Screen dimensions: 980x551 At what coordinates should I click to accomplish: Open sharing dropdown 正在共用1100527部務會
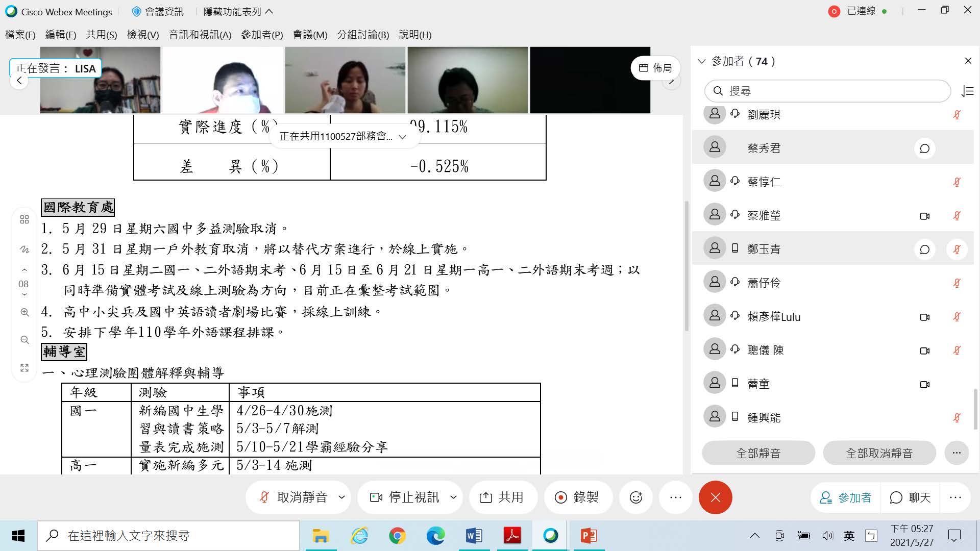click(x=343, y=137)
